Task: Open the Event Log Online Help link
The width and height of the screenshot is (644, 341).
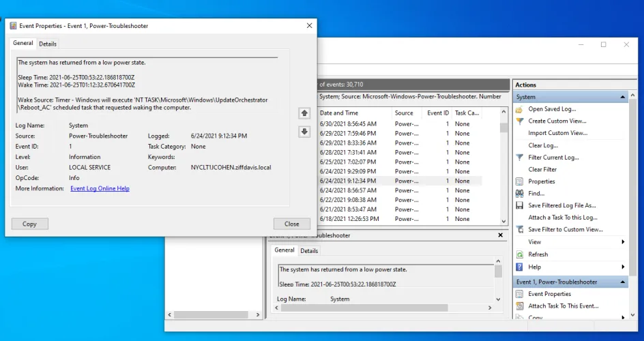Action: click(100, 189)
